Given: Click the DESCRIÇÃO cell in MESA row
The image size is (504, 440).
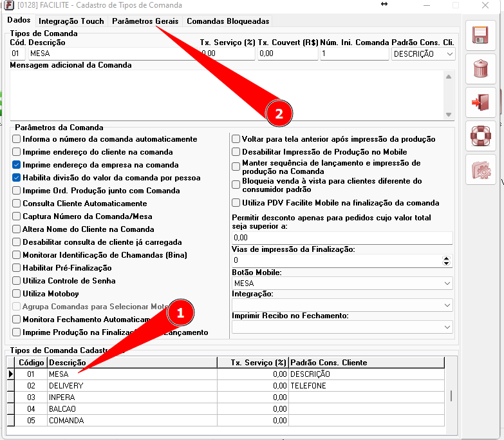Looking at the screenshot, I should [366, 374].
